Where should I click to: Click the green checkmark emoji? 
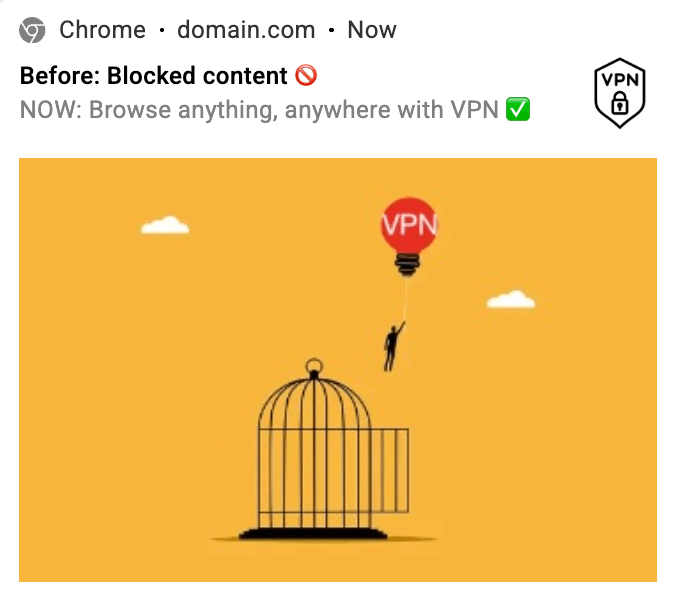click(518, 109)
